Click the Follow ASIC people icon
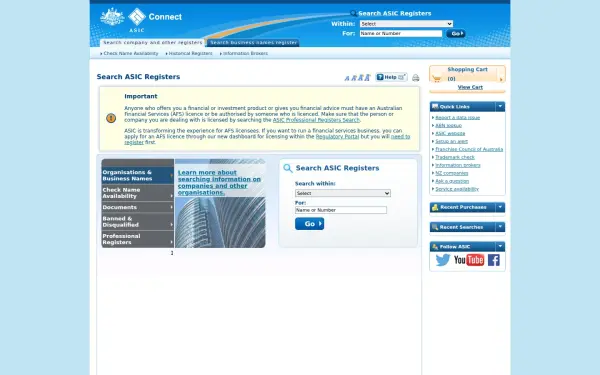 click(435, 247)
